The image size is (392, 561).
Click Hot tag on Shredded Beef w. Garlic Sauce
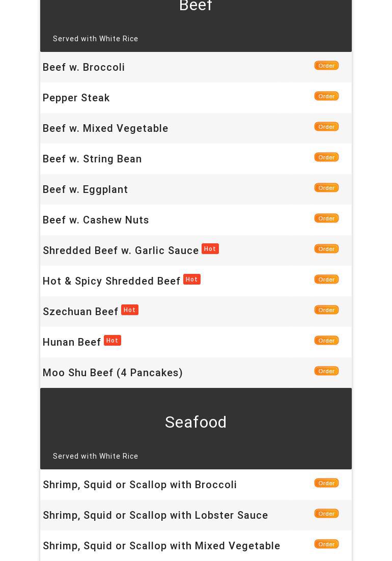click(x=210, y=249)
